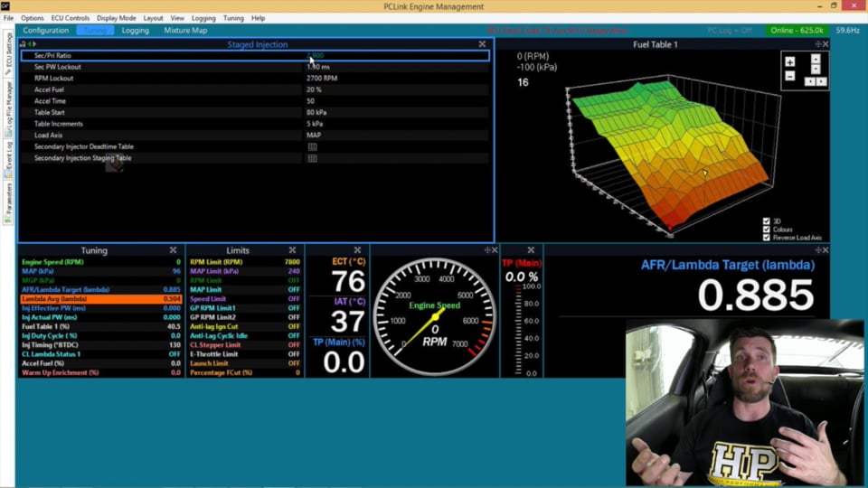Open the Options menu
The height and width of the screenshot is (488, 868).
pyautogui.click(x=33, y=18)
